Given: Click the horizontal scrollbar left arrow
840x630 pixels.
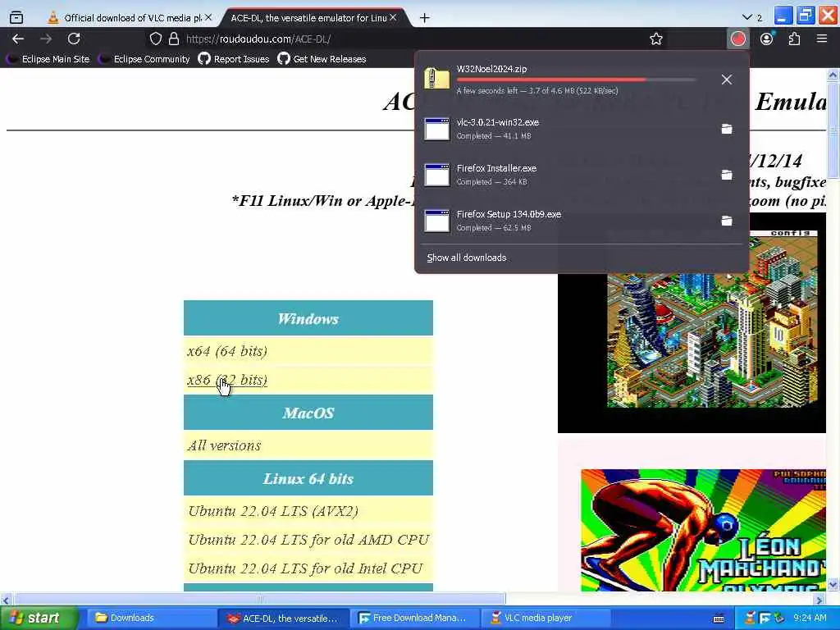Looking at the screenshot, I should tap(6, 600).
